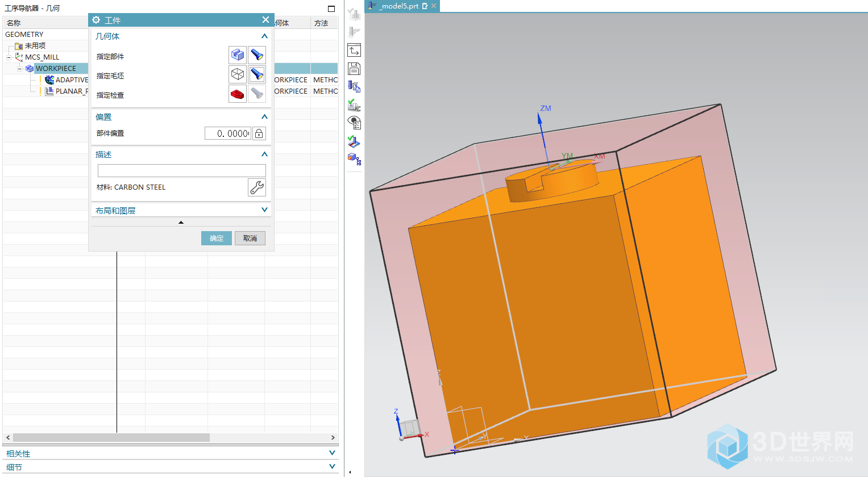Select WORKPIECE in the navigator tree
This screenshot has width=868, height=477.
coord(56,69)
